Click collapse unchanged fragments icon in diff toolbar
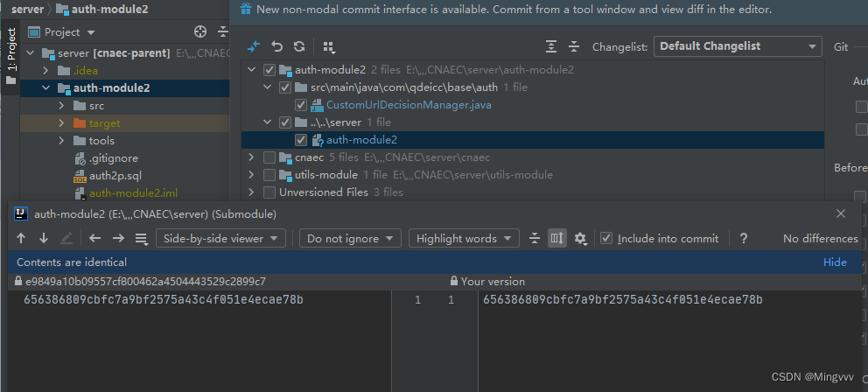The height and width of the screenshot is (392, 868). (535, 239)
